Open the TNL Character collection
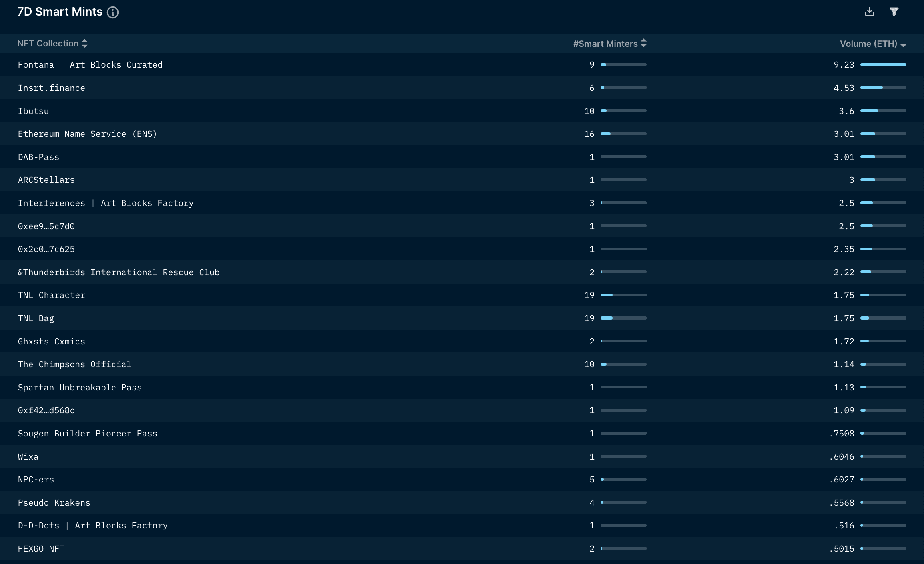The width and height of the screenshot is (924, 564). point(52,295)
